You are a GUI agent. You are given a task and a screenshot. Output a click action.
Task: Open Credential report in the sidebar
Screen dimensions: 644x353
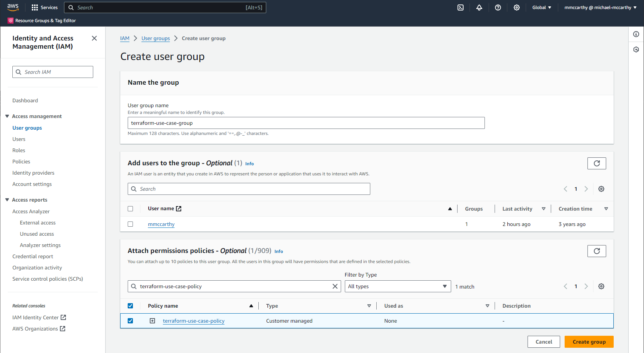click(x=33, y=256)
